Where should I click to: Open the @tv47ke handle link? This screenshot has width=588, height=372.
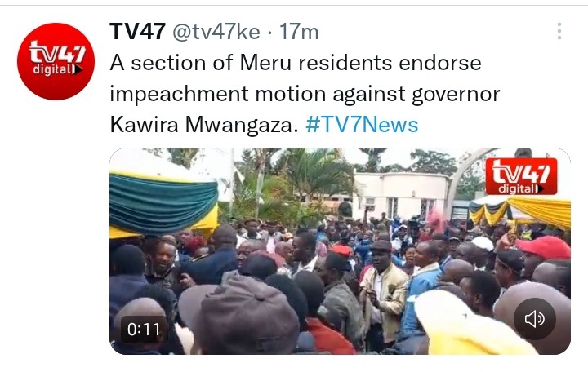coord(216,32)
